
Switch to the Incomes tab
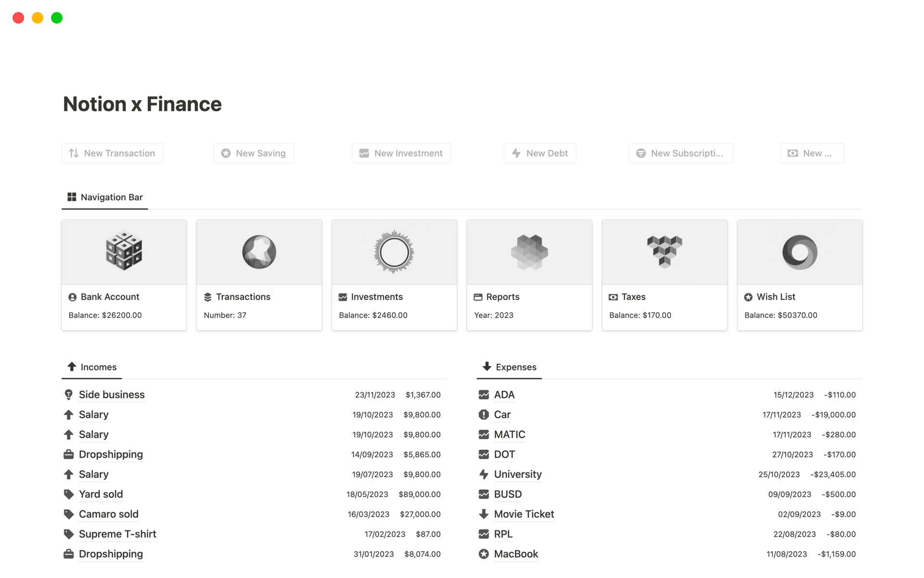pos(92,367)
